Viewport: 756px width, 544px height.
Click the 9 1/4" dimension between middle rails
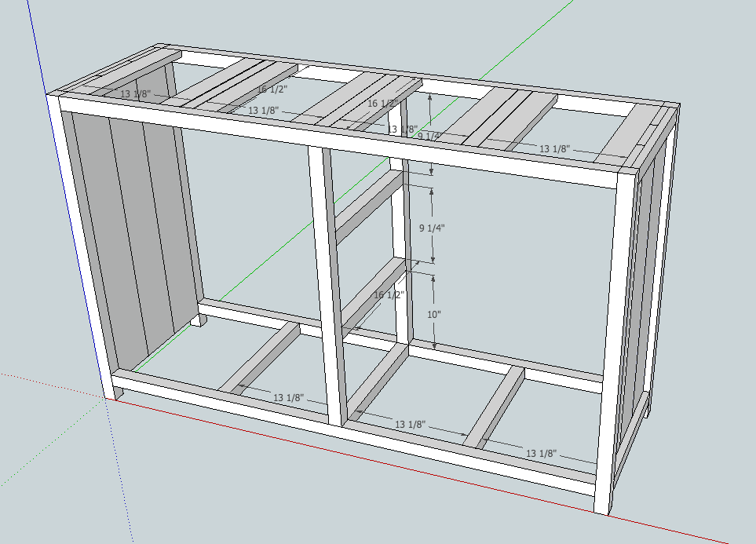pos(432,228)
